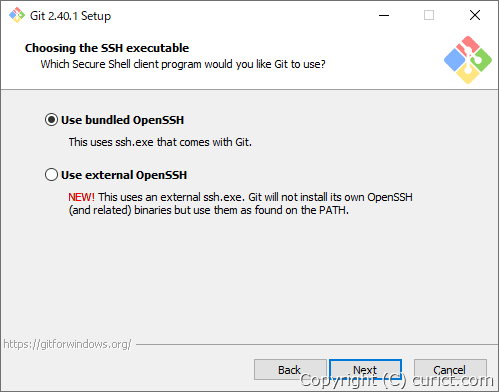499x392 pixels.
Task: Close the Git 2.40.1 Setup window
Action: coord(475,15)
